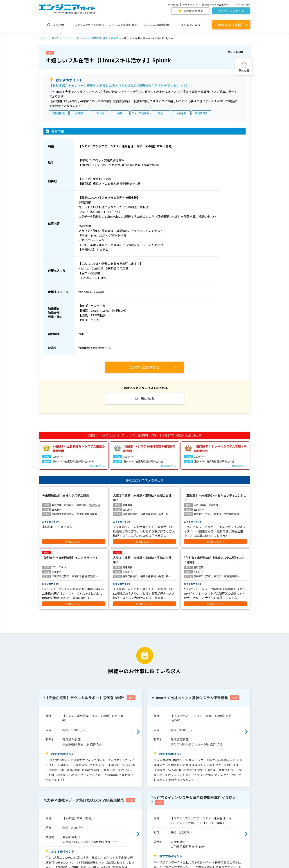Viewport: 289px width, 868px height.
Task: Click the 募集情報 section header icon
Action: [47, 131]
